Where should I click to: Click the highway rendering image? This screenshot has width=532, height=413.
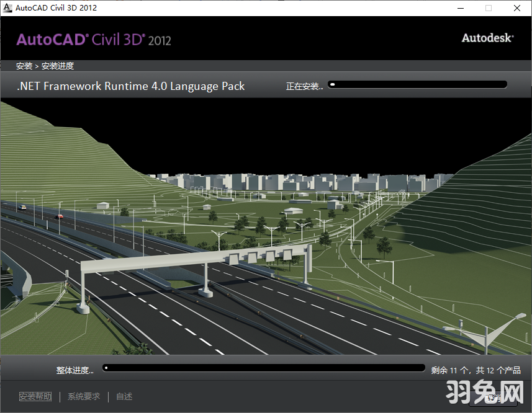click(x=266, y=226)
